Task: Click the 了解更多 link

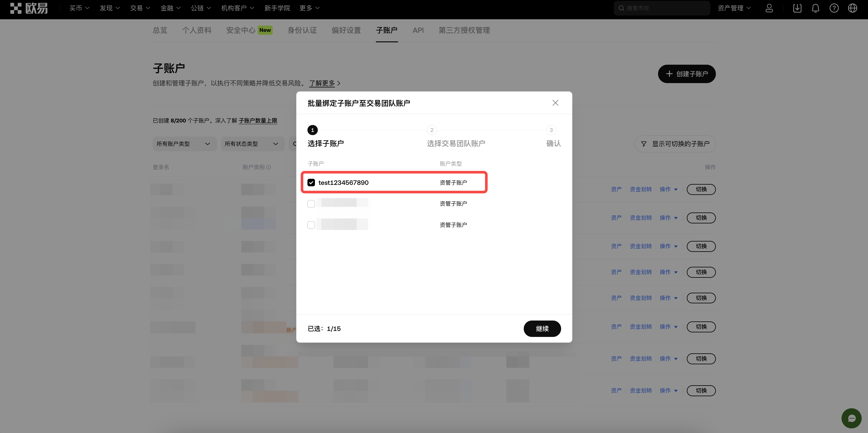Action: (322, 83)
